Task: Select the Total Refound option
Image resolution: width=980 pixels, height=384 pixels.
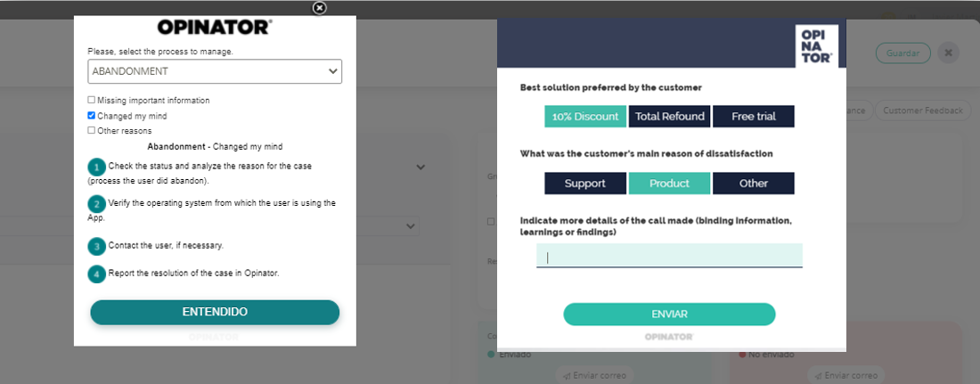Action: click(x=669, y=117)
